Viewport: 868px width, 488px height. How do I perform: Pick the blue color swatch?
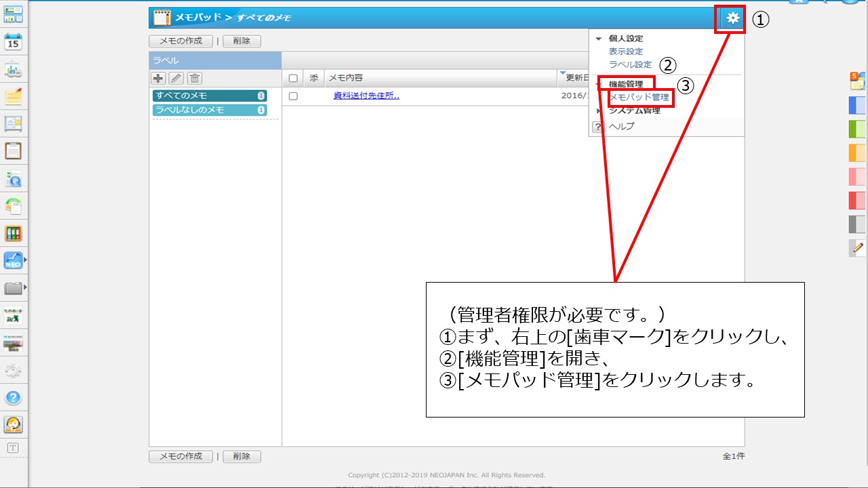coord(857,105)
